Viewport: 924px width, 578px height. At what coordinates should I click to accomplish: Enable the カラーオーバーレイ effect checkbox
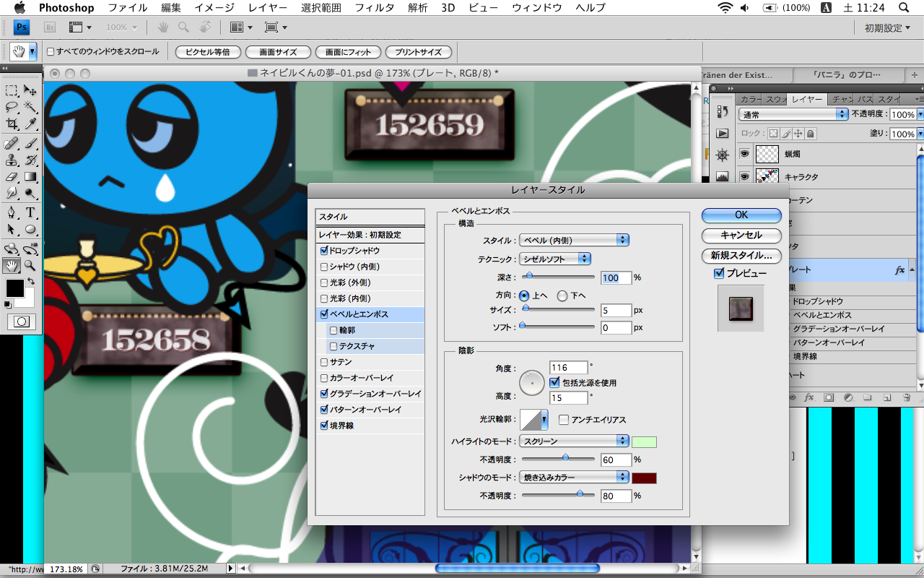[x=324, y=378]
